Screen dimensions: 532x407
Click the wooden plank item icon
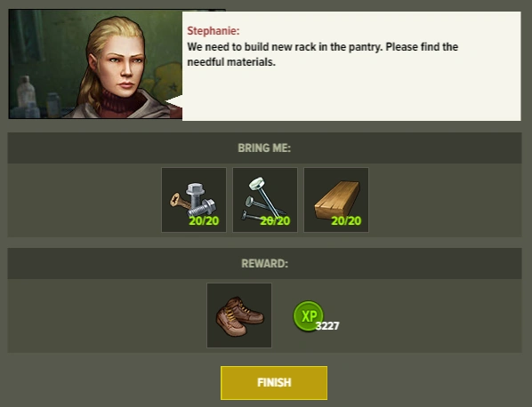tap(336, 200)
